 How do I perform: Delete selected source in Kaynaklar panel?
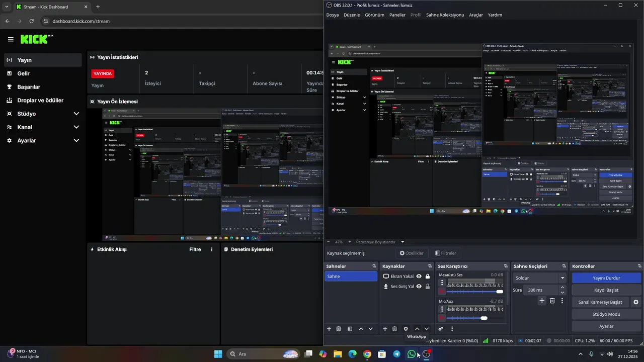394,329
